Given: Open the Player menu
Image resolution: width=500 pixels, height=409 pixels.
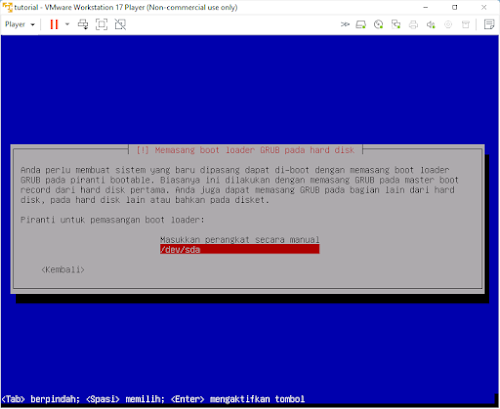Looking at the screenshot, I should (x=20, y=24).
